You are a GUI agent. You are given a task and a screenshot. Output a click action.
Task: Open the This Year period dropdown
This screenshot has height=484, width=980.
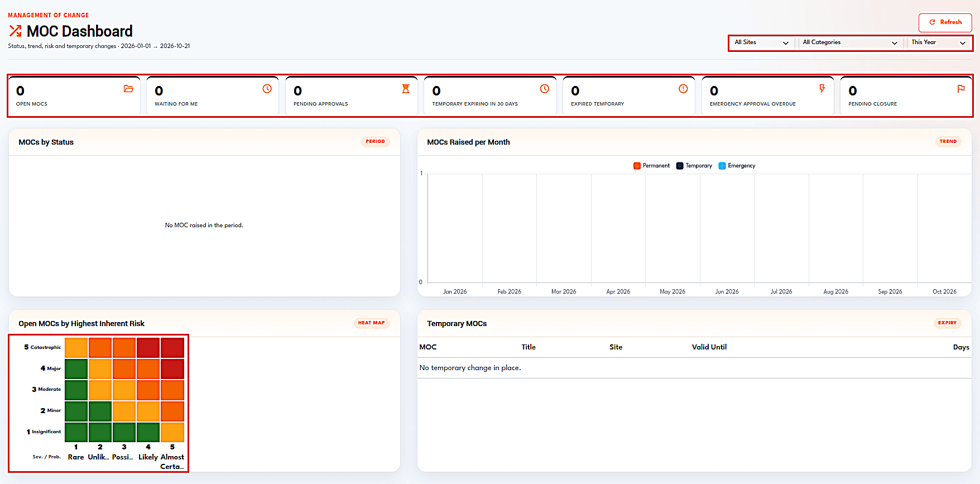(939, 42)
